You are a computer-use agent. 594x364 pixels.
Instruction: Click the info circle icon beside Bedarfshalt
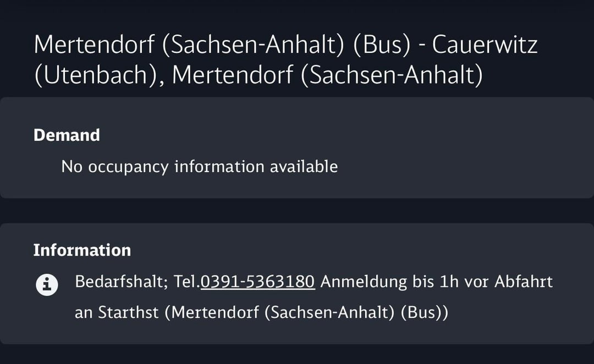coord(47,285)
